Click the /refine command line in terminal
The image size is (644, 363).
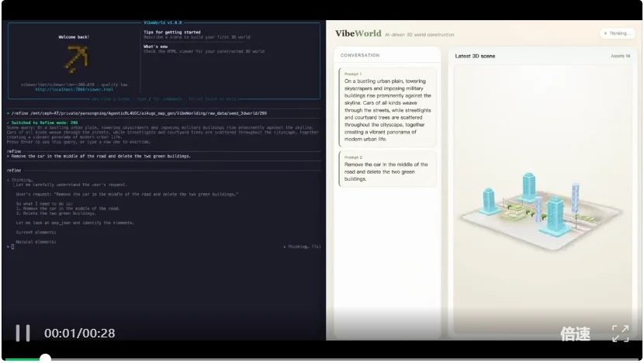coord(137,113)
